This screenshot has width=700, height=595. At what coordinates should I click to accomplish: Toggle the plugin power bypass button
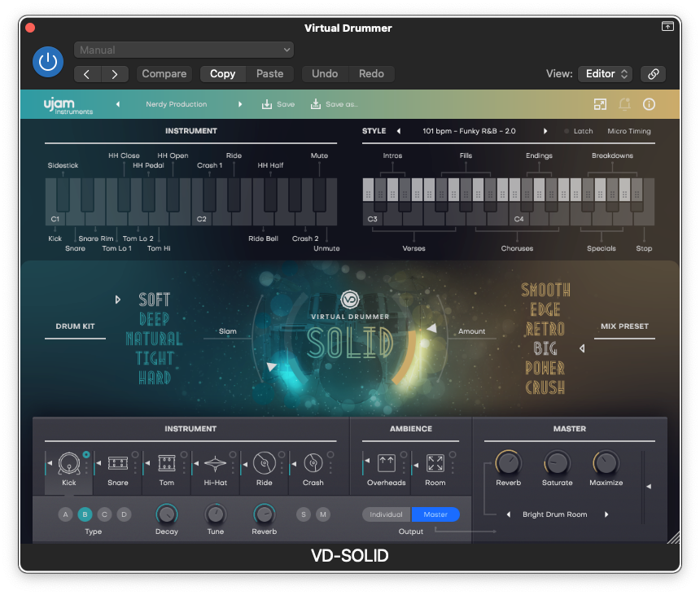(48, 62)
